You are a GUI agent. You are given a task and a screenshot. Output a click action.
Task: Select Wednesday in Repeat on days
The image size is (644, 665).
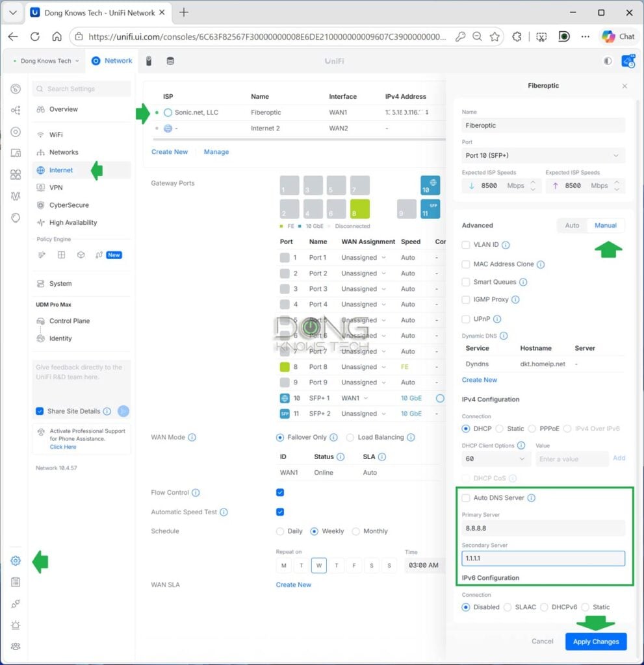tap(319, 566)
